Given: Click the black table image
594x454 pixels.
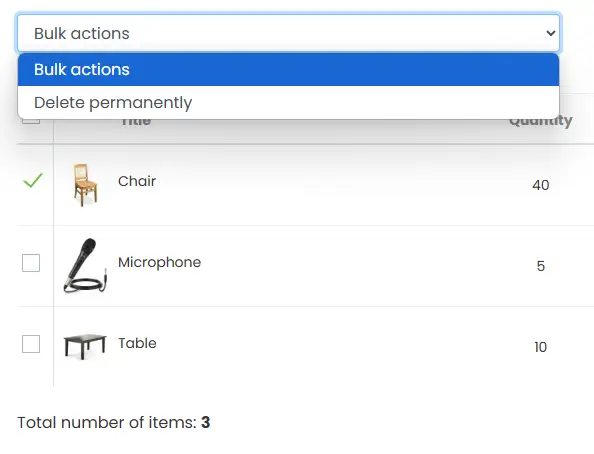Looking at the screenshot, I should pyautogui.click(x=85, y=346).
